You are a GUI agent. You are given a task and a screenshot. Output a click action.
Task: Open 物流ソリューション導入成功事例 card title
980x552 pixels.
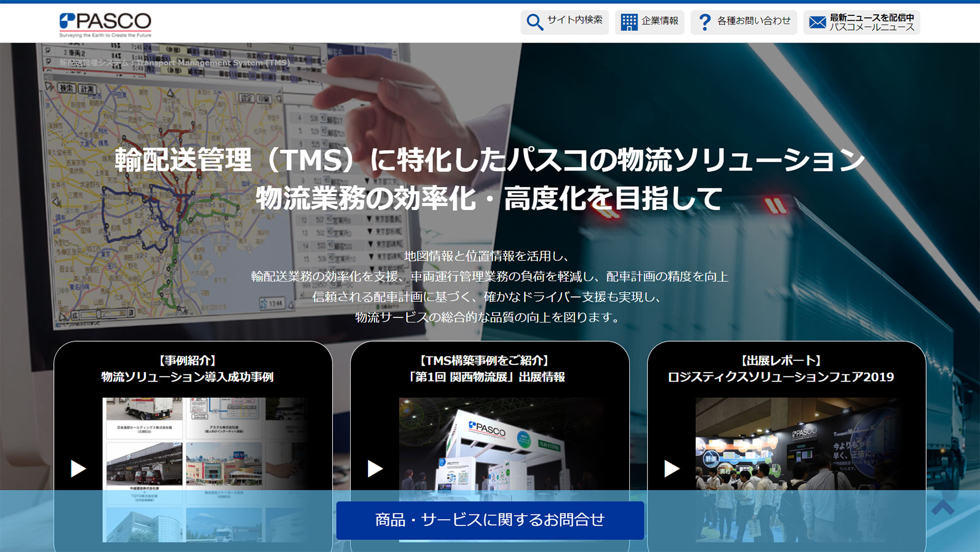pyautogui.click(x=187, y=377)
